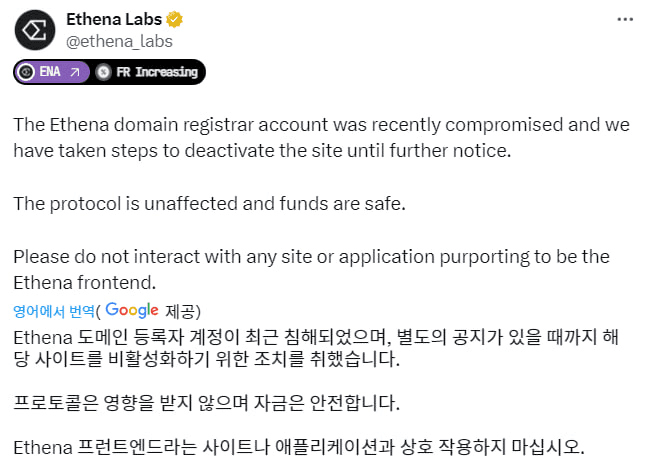Click the gold verified badge
647x470 pixels.
(x=175, y=19)
